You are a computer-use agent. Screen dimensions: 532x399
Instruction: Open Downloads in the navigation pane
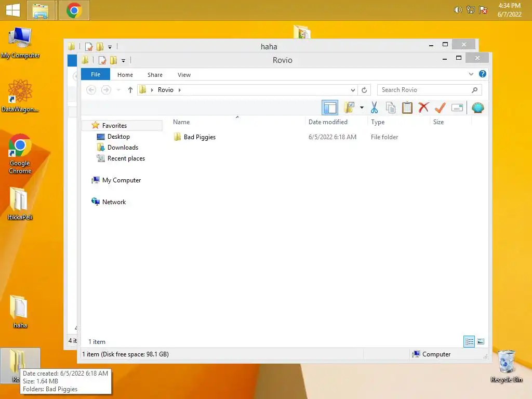click(123, 147)
